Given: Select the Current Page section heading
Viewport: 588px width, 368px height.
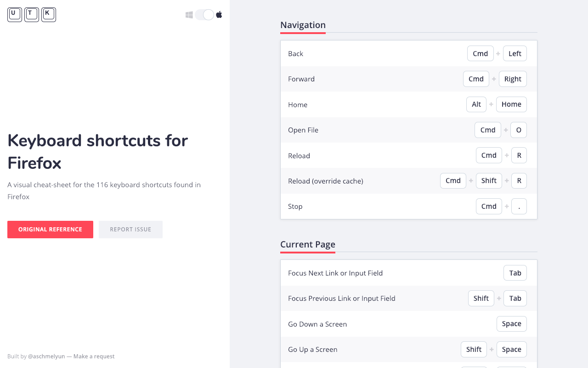Looking at the screenshot, I should [x=307, y=245].
